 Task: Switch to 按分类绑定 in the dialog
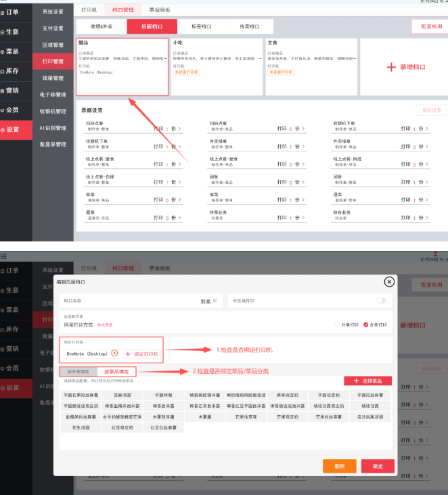pyautogui.click(x=79, y=371)
